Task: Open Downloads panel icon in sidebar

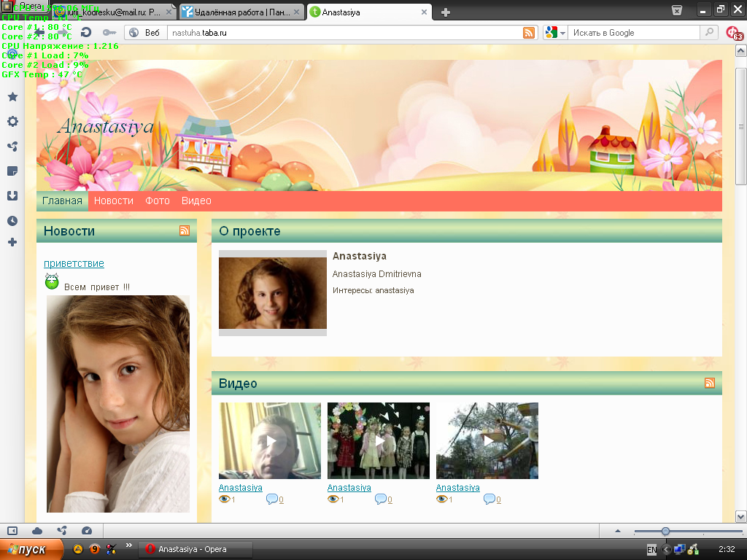Action: click(13, 195)
